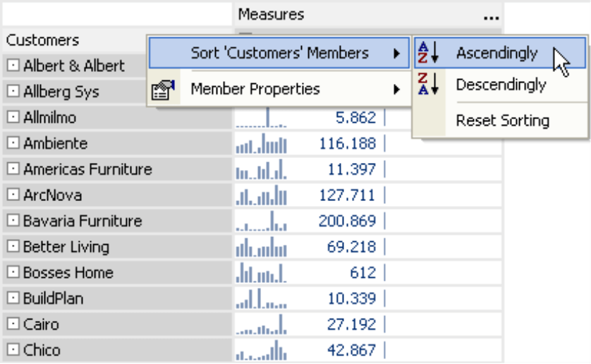The image size is (591, 364).
Task: Click the BuildPlan value 10.339
Action: 352,299
